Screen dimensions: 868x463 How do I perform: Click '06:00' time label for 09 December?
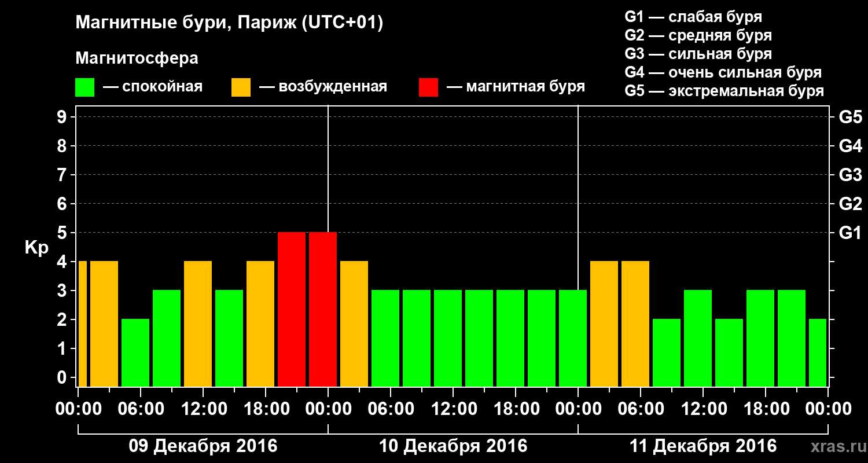141,409
